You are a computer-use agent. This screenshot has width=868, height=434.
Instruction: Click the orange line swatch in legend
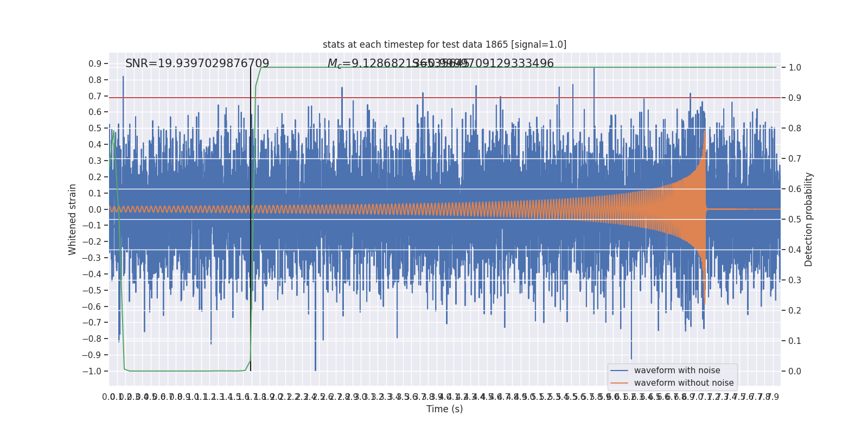point(620,383)
